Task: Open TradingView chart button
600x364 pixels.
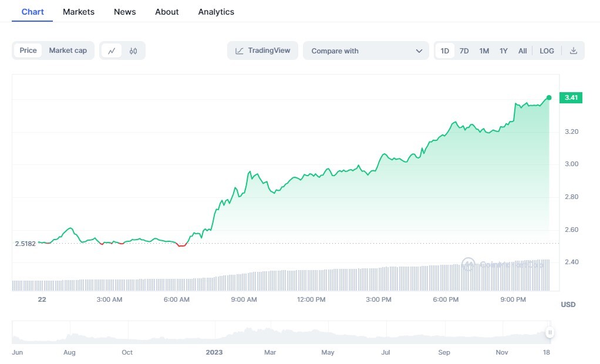Action: tap(262, 50)
